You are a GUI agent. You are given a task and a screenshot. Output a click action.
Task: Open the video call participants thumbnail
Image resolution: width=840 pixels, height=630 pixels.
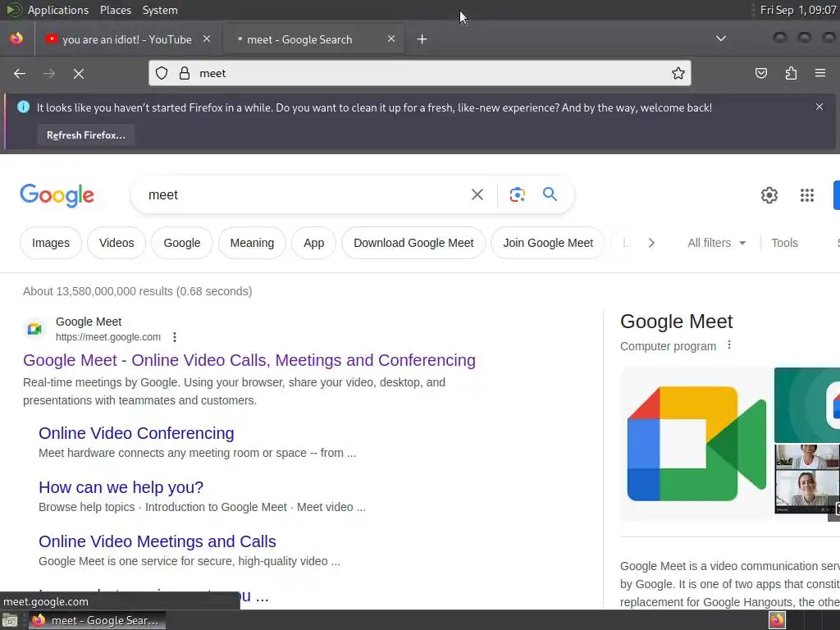click(x=807, y=479)
